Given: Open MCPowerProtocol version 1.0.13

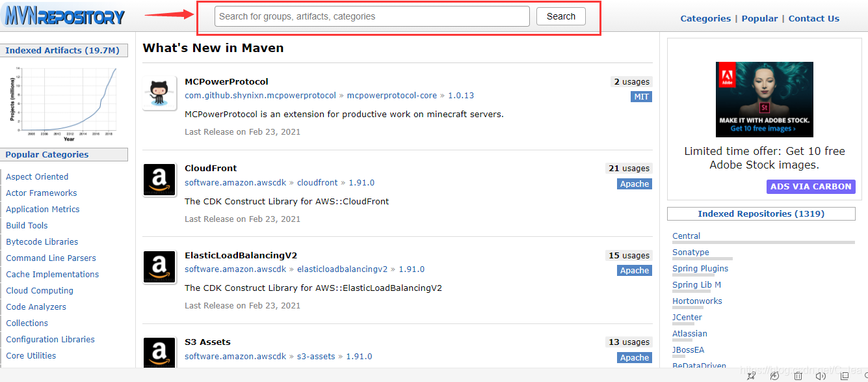Looking at the screenshot, I should (x=461, y=95).
